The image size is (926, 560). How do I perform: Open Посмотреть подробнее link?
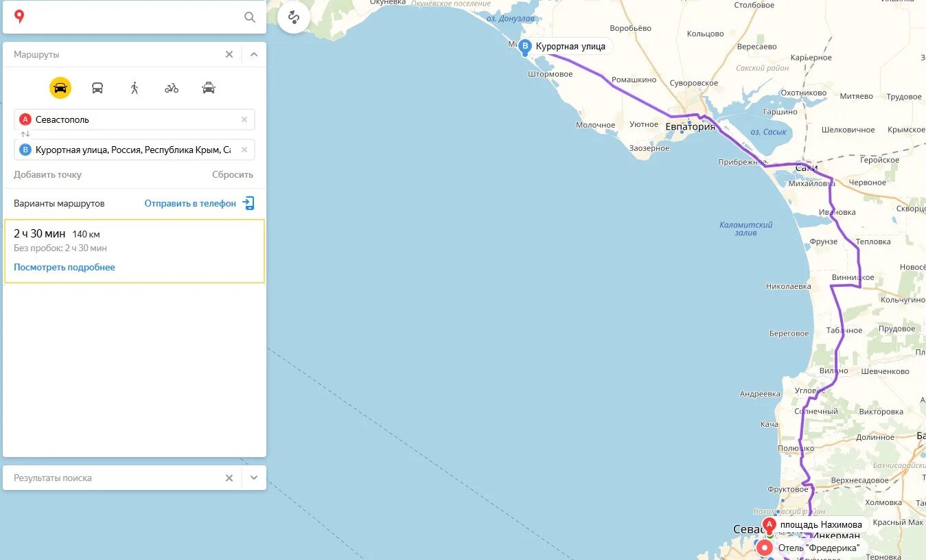[65, 267]
